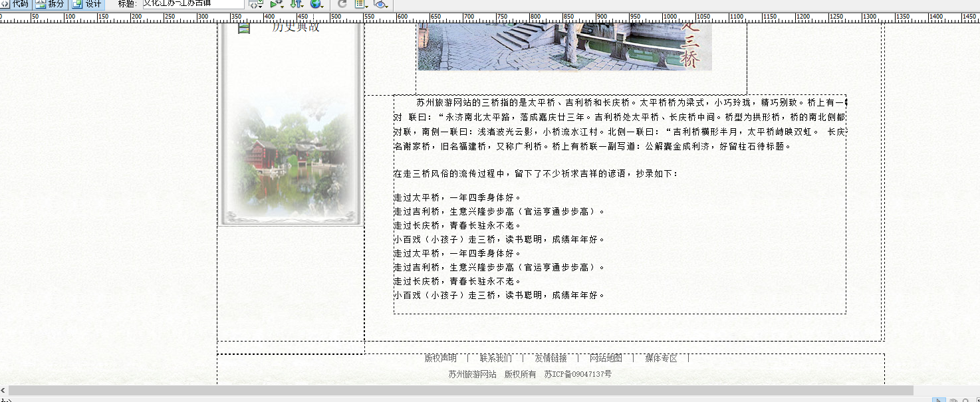Switch to Split view (拆分)
980x402 pixels.
point(51,4)
